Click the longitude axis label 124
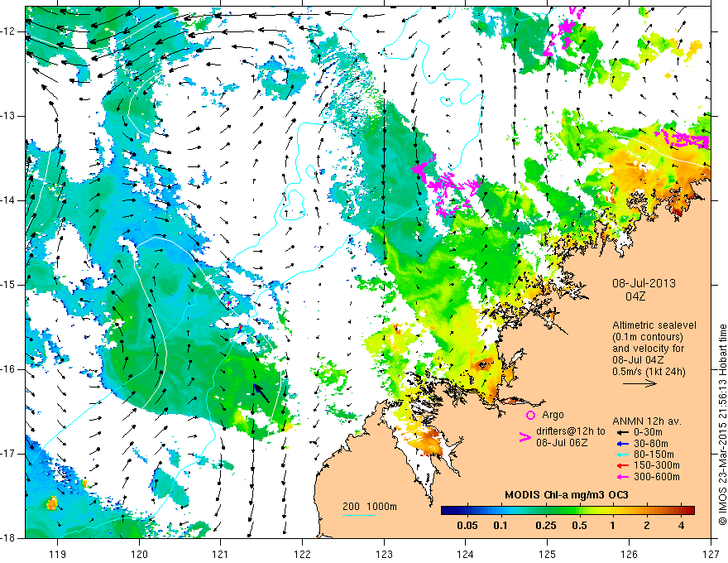Image resolution: width=728 pixels, height=563 pixels. pos(466,555)
